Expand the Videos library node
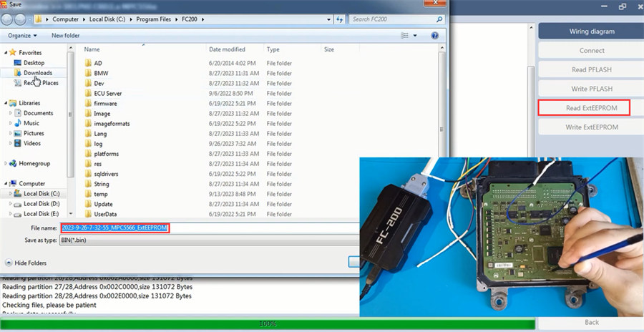 (x=11, y=143)
